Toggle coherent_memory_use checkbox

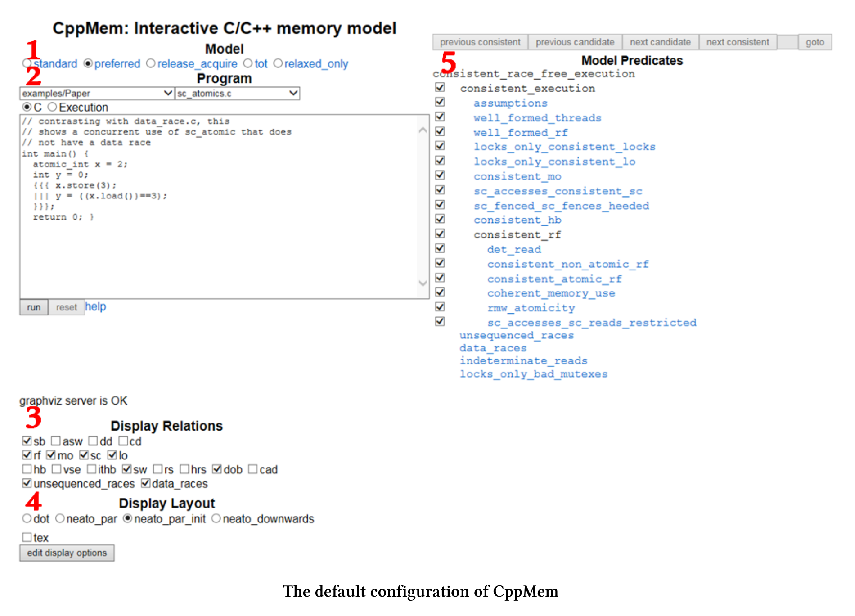pyautogui.click(x=440, y=292)
